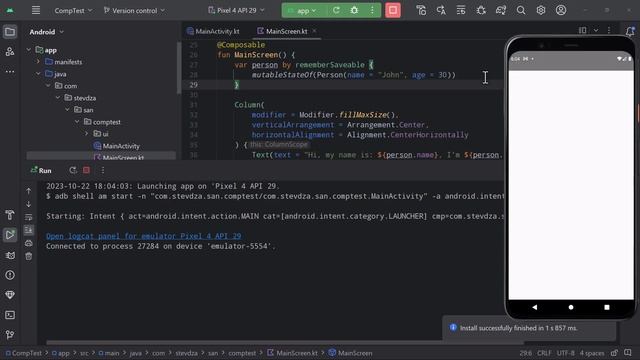This screenshot has height=360, width=640.
Task: Open the notifications bell
Action: pyautogui.click(x=630, y=31)
